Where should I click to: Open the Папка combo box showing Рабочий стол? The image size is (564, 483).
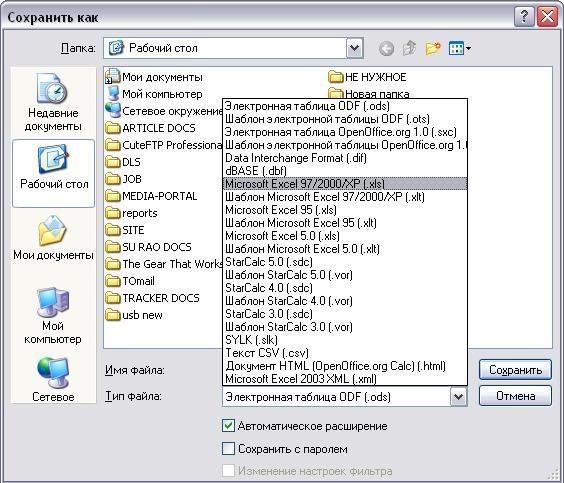coord(233,48)
